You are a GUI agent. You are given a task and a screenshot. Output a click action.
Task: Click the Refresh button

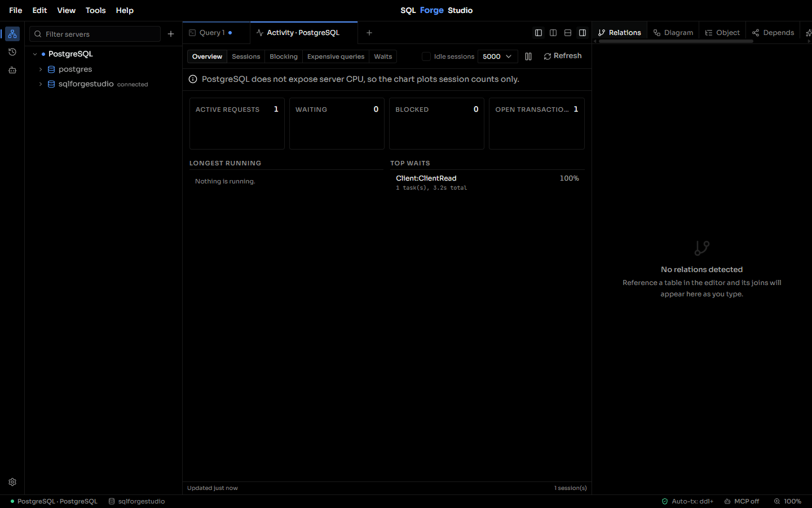pyautogui.click(x=563, y=56)
